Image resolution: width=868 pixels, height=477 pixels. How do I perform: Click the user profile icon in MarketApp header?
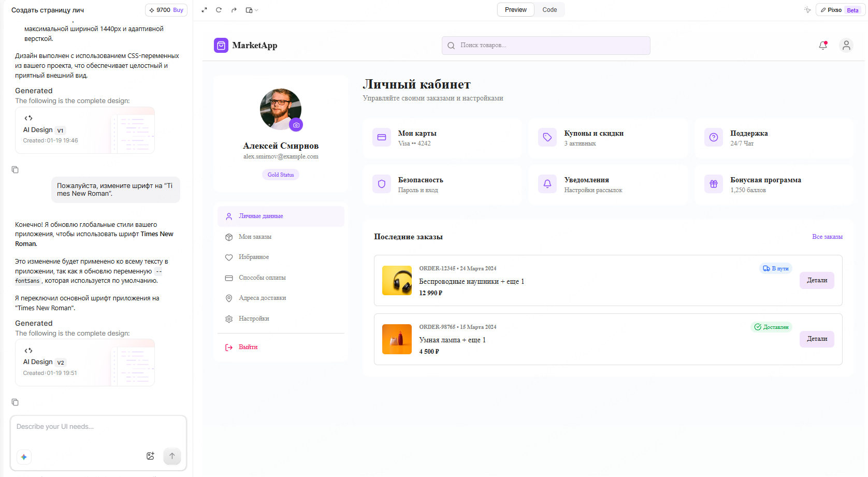[x=846, y=46]
